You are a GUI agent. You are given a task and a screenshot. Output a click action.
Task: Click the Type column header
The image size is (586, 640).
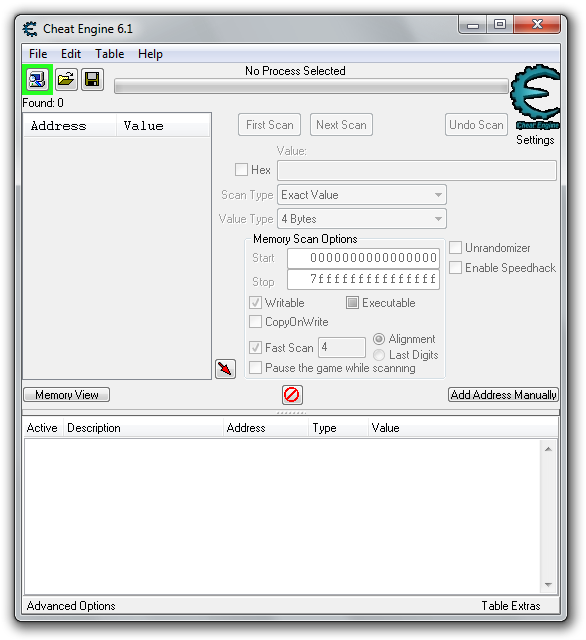[x=338, y=428]
